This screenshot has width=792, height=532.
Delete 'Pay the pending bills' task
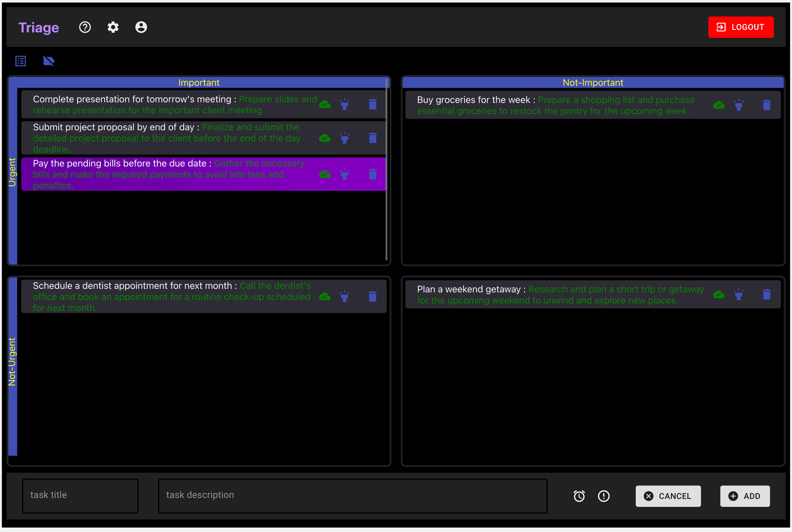click(373, 174)
